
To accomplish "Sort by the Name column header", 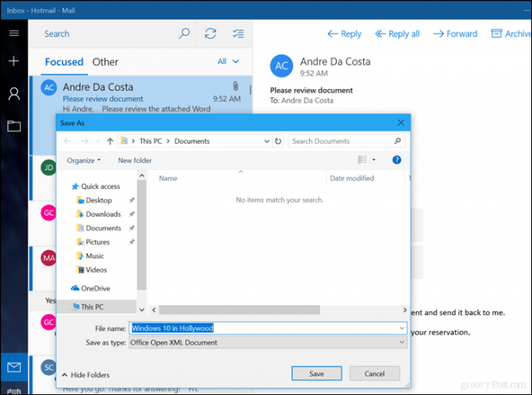I will (168, 178).
